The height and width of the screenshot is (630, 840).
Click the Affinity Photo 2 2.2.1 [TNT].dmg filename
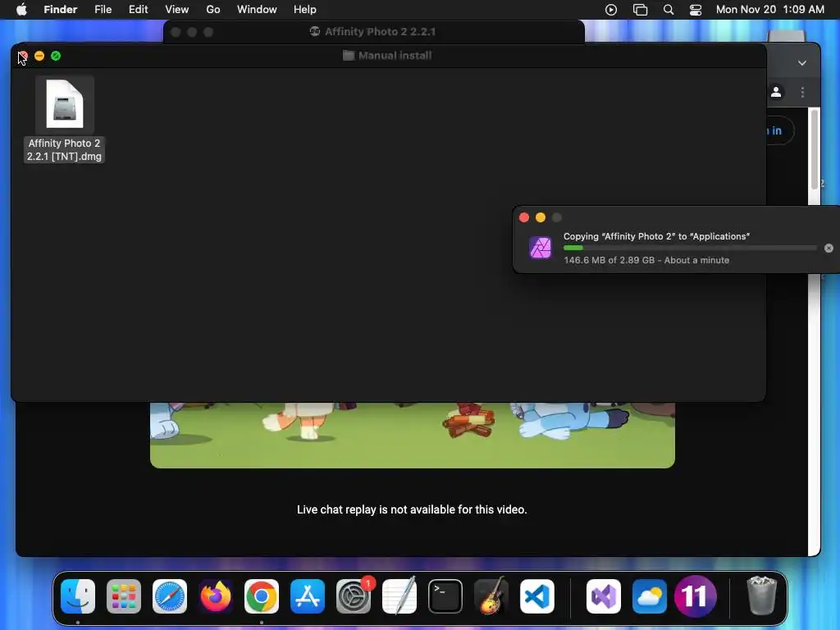pos(64,150)
